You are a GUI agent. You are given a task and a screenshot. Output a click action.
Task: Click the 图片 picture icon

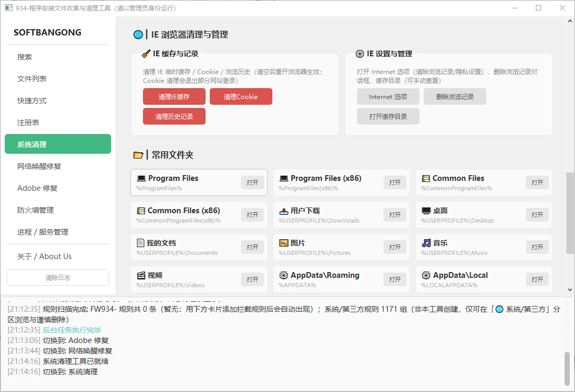coord(284,243)
